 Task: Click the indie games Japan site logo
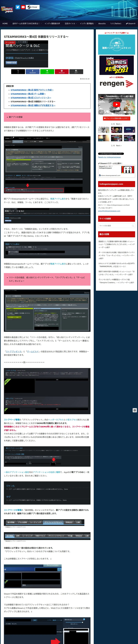7,10
